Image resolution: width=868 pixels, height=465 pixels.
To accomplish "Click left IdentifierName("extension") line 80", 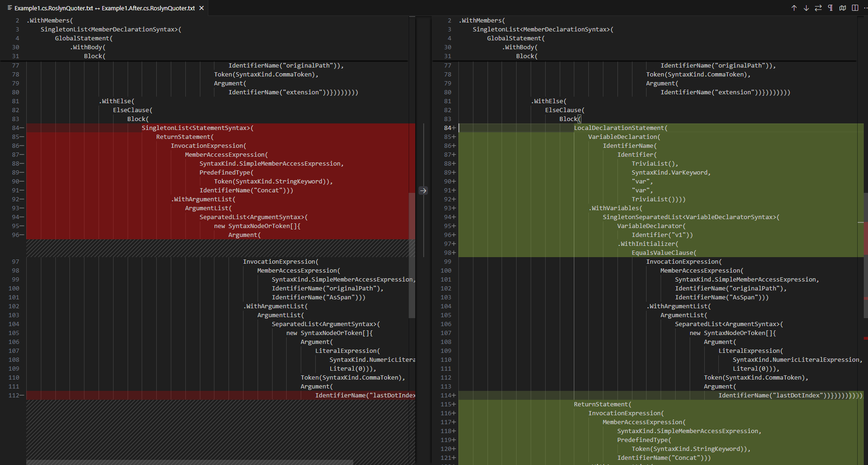I will coord(293,92).
